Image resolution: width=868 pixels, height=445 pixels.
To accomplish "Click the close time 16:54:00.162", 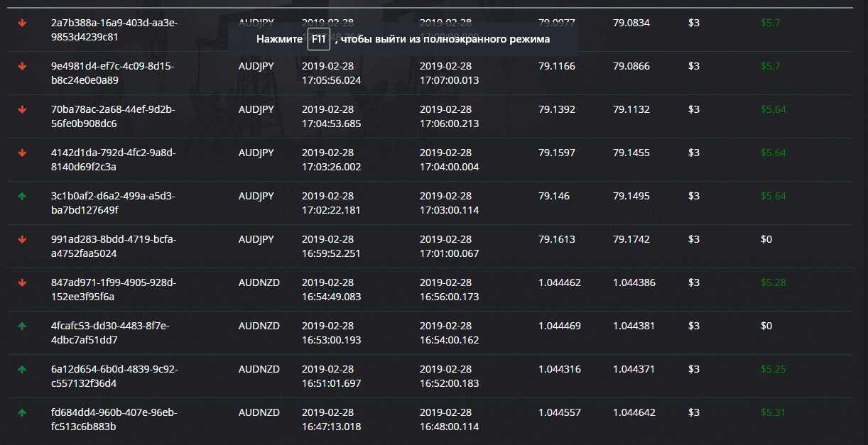I will [450, 333].
